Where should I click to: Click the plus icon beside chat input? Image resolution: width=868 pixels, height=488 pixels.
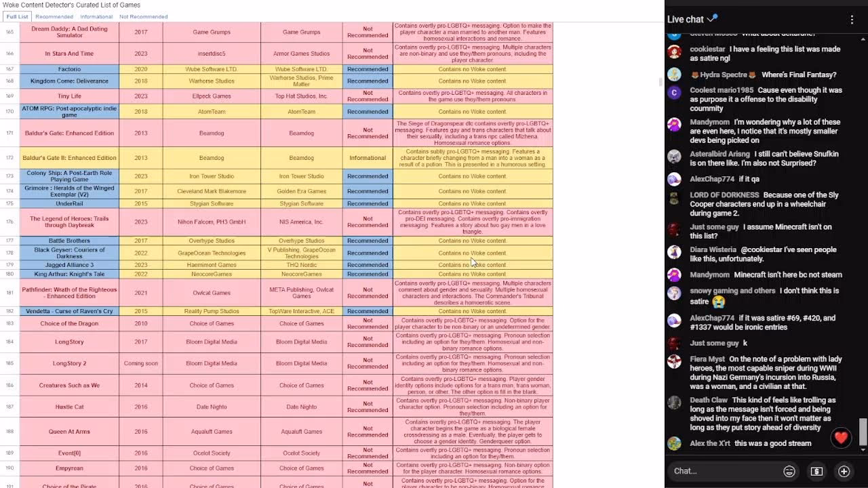pos(844,471)
